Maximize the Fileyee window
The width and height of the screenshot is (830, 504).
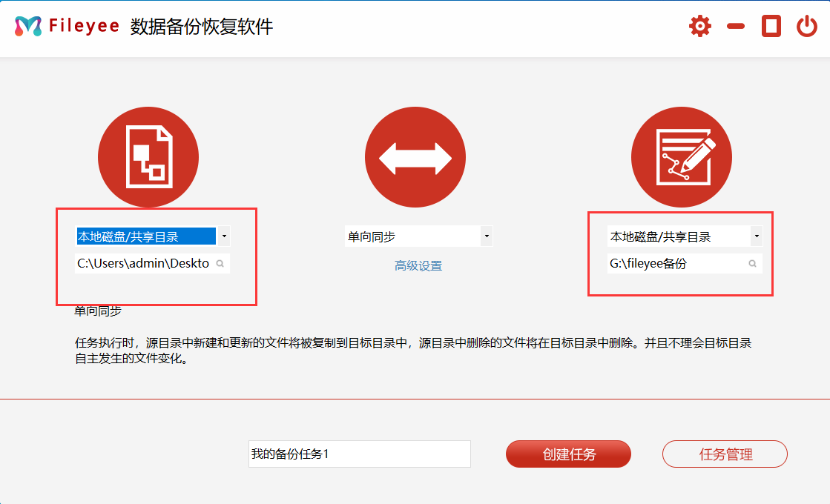pos(771,27)
